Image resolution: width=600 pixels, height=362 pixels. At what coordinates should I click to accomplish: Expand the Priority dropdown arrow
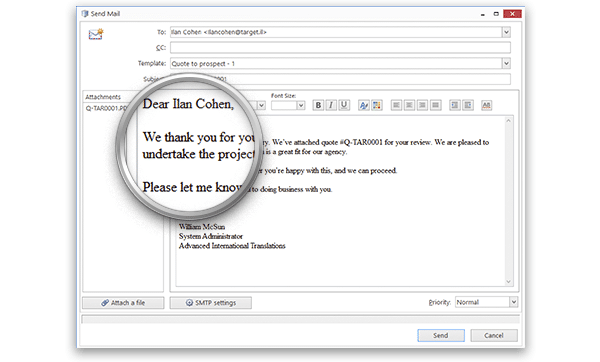514,302
